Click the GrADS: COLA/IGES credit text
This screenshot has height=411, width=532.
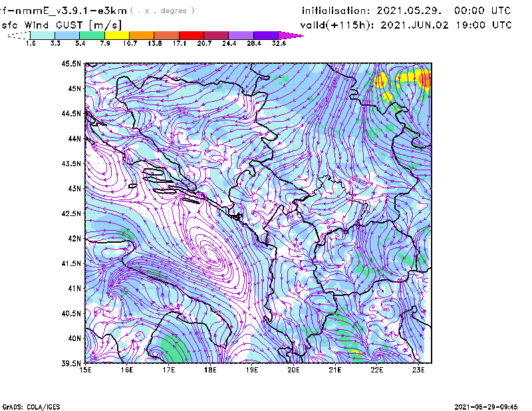(31, 406)
